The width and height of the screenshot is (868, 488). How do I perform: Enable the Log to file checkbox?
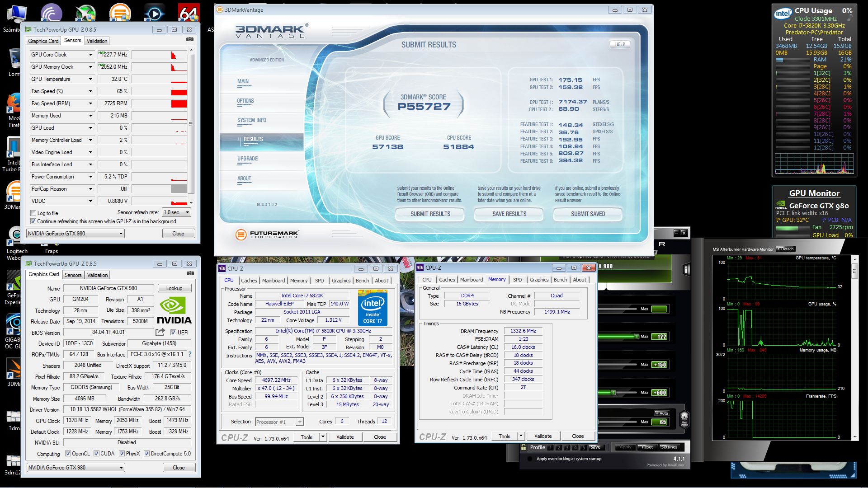[33, 213]
